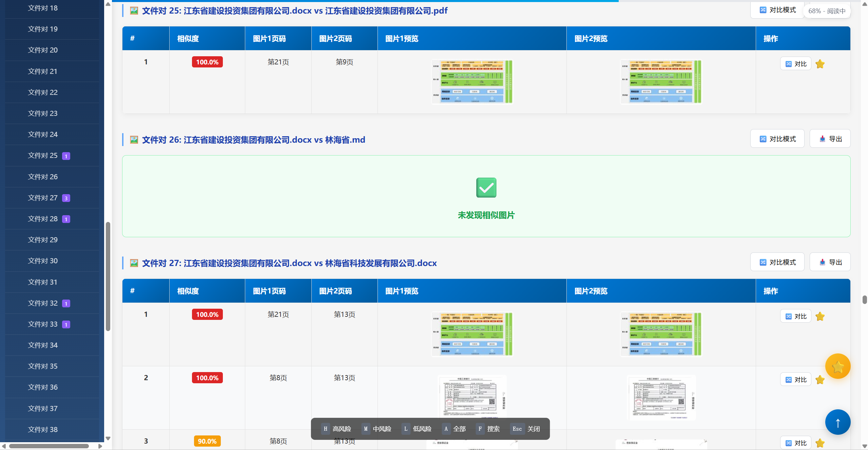Click sidebar vertical scrollbar thumb

pos(108,276)
